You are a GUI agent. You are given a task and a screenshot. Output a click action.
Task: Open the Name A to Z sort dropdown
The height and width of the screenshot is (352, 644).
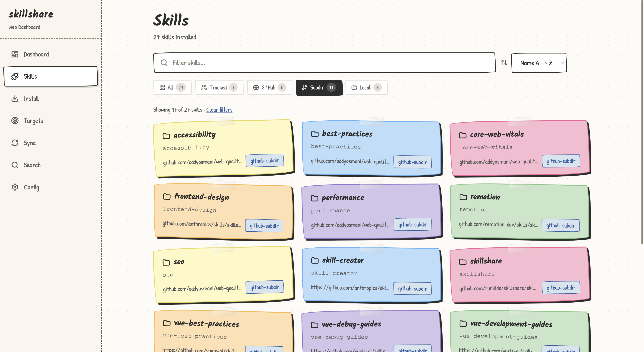coord(539,63)
